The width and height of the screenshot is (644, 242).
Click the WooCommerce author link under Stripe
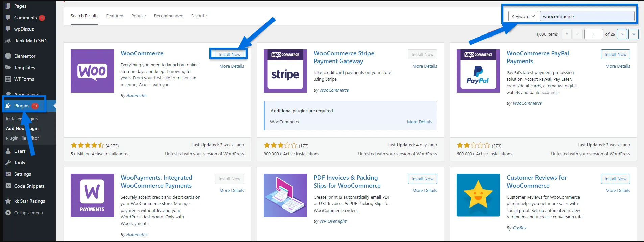click(334, 90)
